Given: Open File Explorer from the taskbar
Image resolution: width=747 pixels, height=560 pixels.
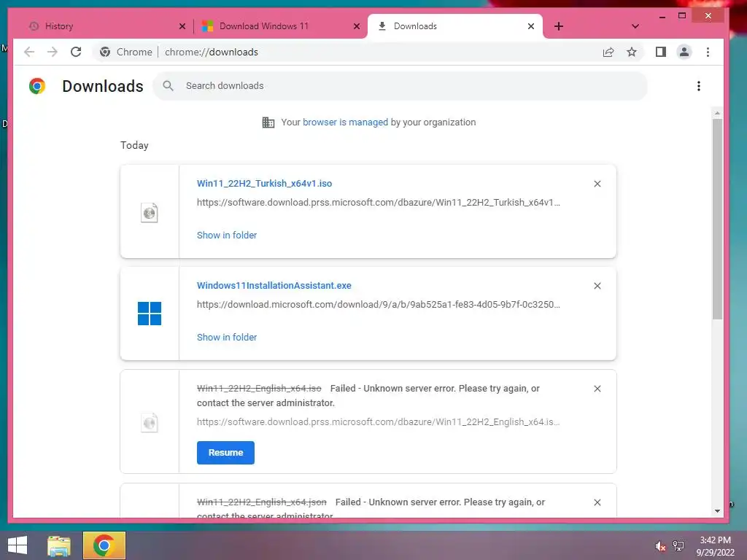Looking at the screenshot, I should pyautogui.click(x=59, y=545).
